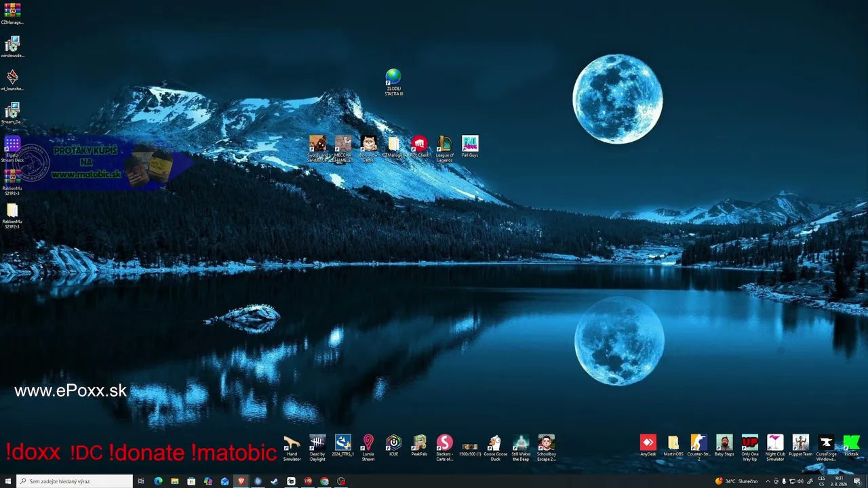The height and width of the screenshot is (488, 868).
Task: Select ZLODEJ STASTIA III desktop icon
Action: (393, 83)
